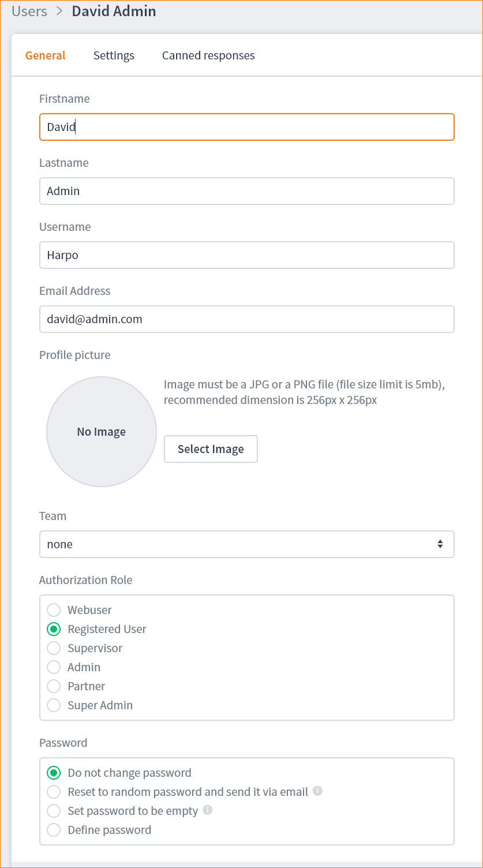
Task: Select the Registered User role
Action: point(54,629)
